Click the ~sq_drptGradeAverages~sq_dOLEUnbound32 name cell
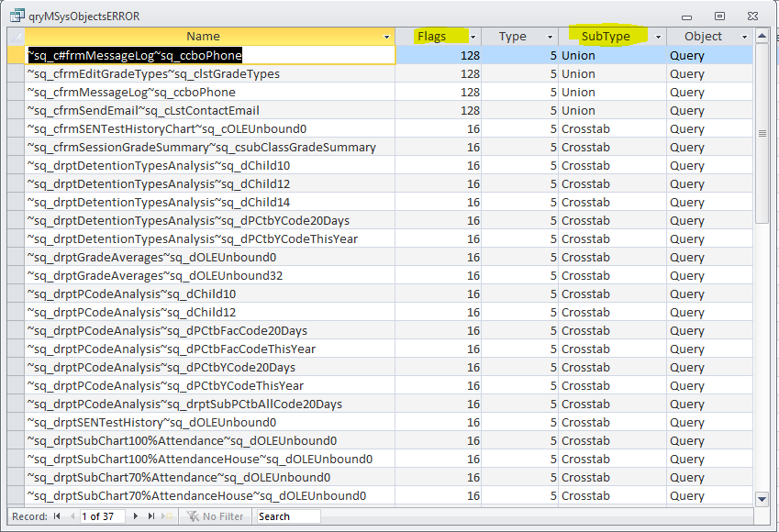The width and height of the screenshot is (779, 532). point(209,276)
